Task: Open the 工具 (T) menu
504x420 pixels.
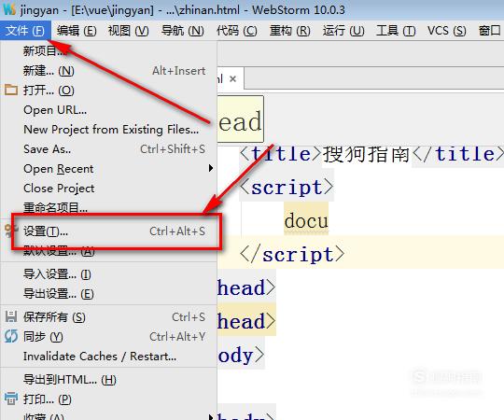Action: tap(396, 31)
